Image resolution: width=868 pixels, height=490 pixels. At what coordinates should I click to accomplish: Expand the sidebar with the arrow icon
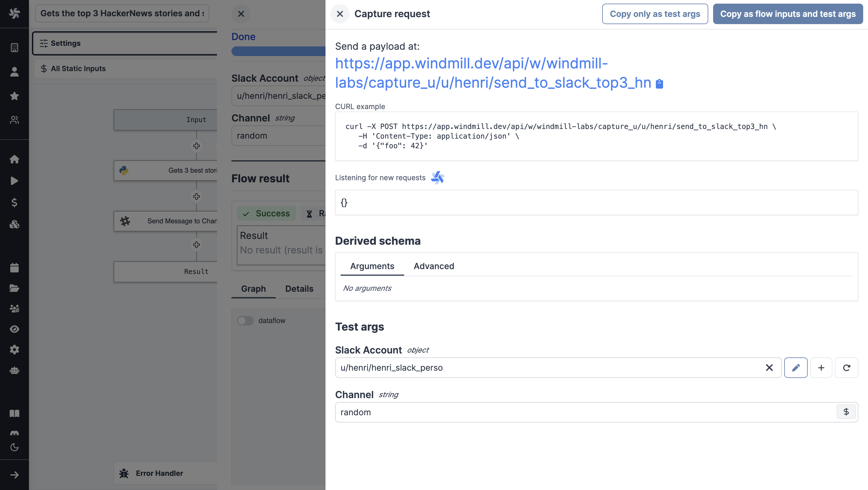coord(14,475)
